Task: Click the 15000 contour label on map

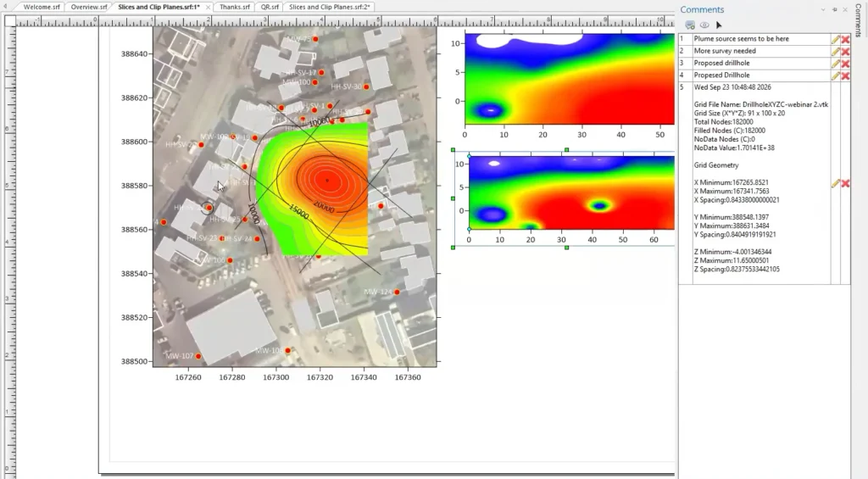Action: (x=298, y=212)
